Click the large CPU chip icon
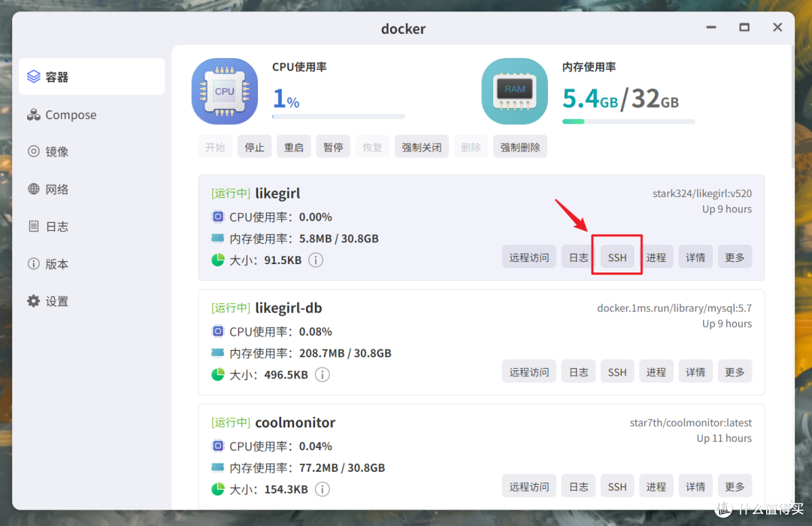Viewport: 812px width, 526px height. (225, 91)
